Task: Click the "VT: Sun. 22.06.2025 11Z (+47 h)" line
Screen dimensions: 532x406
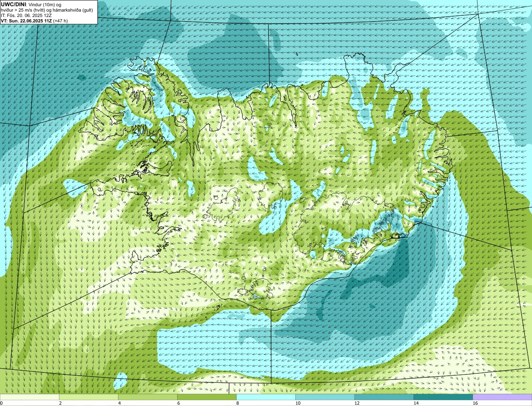Action: 34,20
